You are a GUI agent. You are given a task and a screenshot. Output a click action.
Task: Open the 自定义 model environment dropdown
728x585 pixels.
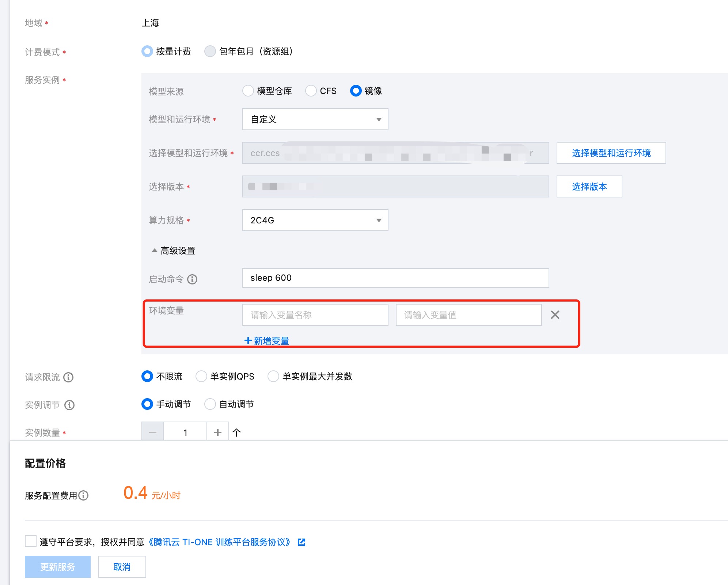click(315, 119)
